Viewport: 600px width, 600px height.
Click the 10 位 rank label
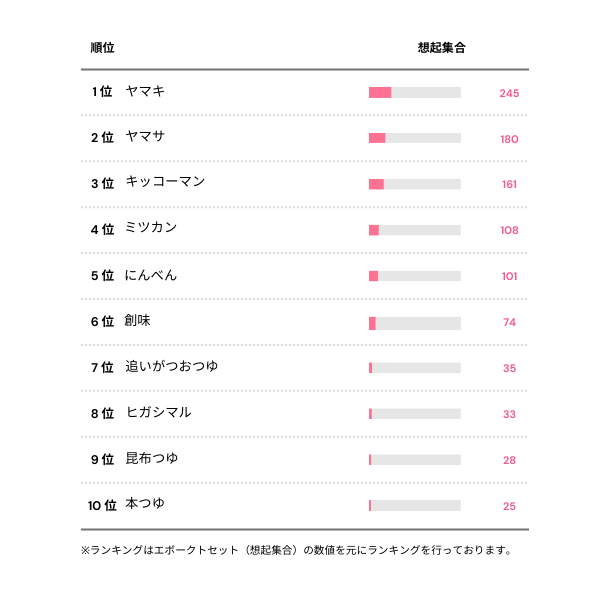102,506
